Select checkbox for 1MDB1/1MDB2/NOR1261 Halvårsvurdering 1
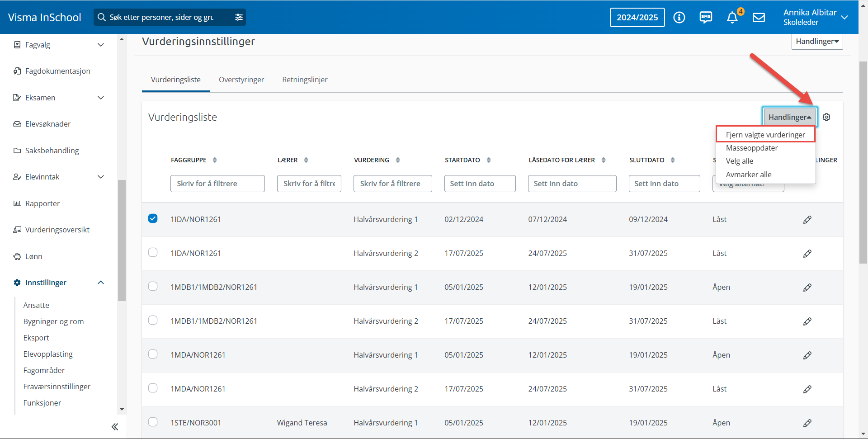 coord(153,287)
